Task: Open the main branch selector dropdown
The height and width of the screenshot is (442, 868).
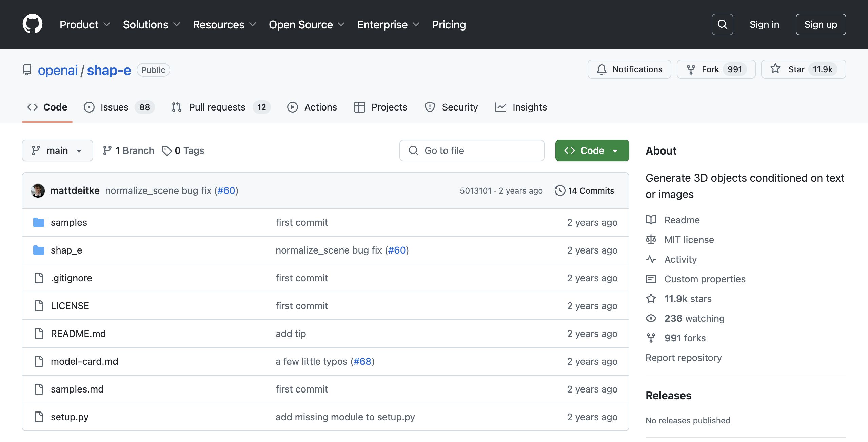Action: tap(57, 150)
